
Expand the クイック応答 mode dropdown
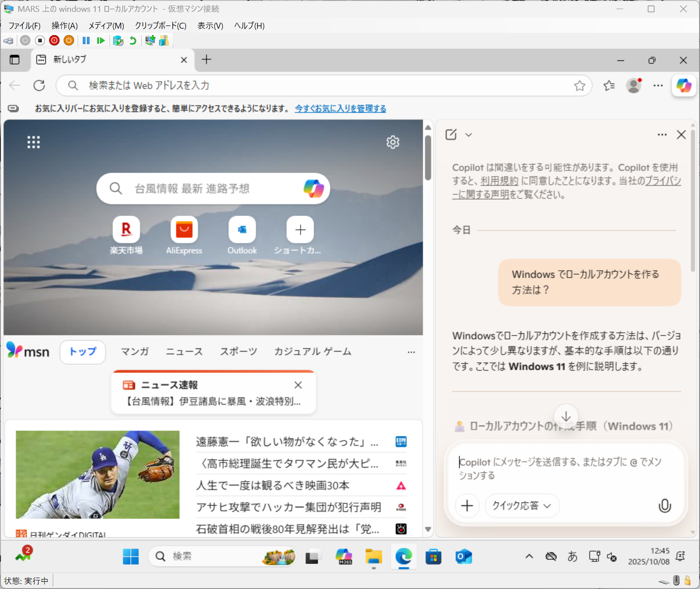522,506
